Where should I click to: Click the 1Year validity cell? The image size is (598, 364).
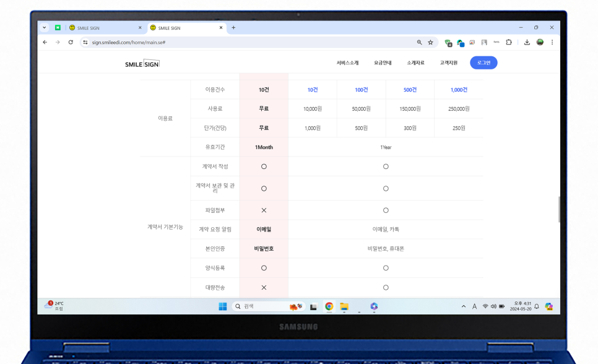click(386, 147)
